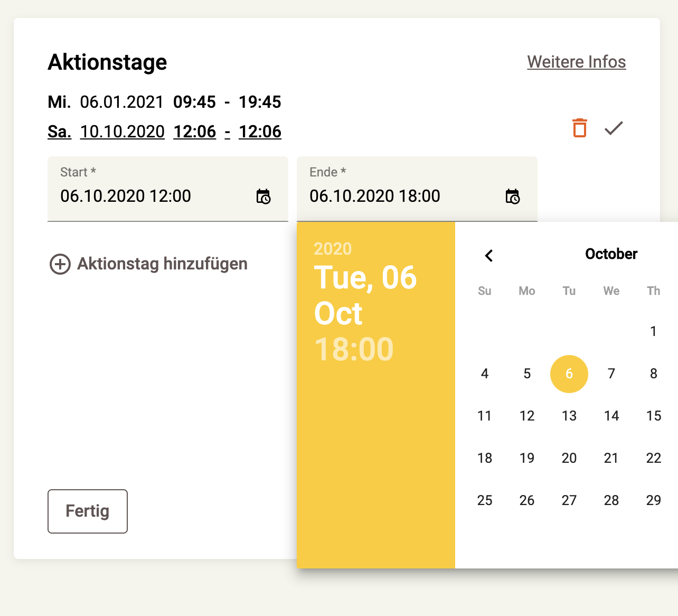Pick day 12 in the calendar
This screenshot has height=616, width=678.
pos(527,416)
